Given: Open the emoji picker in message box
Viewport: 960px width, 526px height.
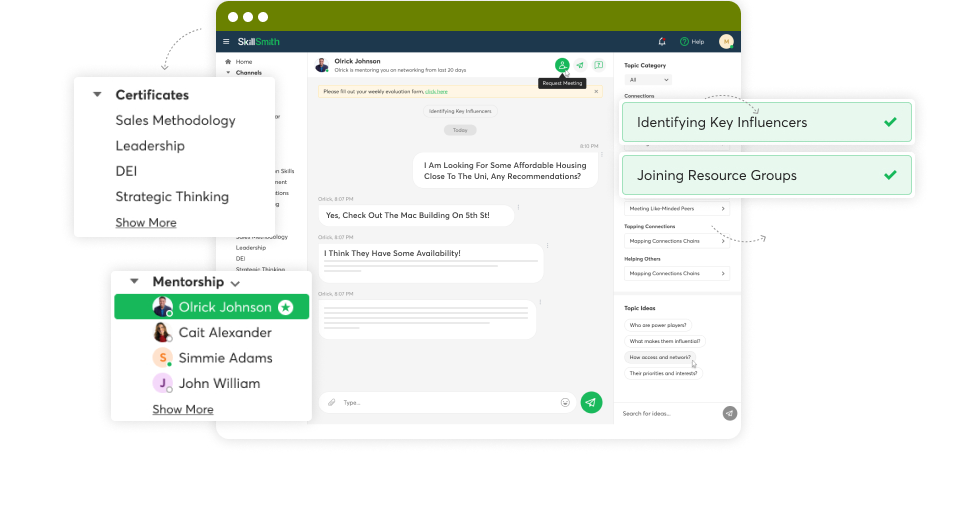Looking at the screenshot, I should (x=565, y=402).
